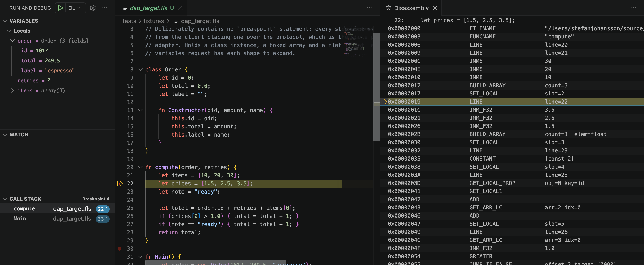This screenshot has height=265, width=644.
Task: Collapse the order variable
Action: (x=13, y=41)
